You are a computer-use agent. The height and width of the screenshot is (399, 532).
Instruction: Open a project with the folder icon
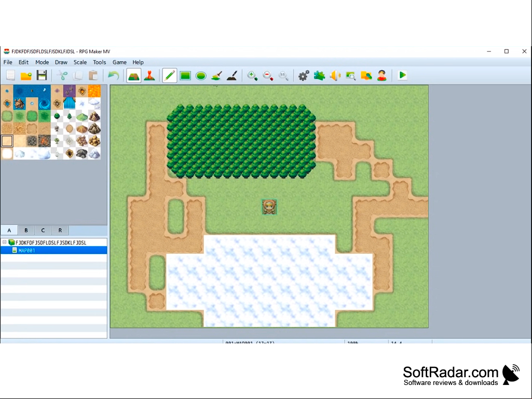click(x=26, y=75)
